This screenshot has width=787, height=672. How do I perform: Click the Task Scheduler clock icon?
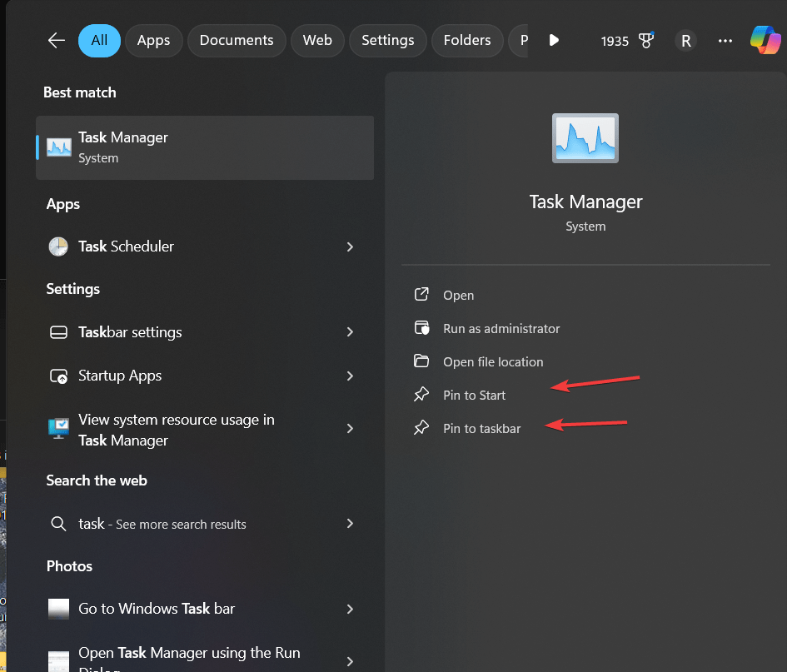click(58, 246)
